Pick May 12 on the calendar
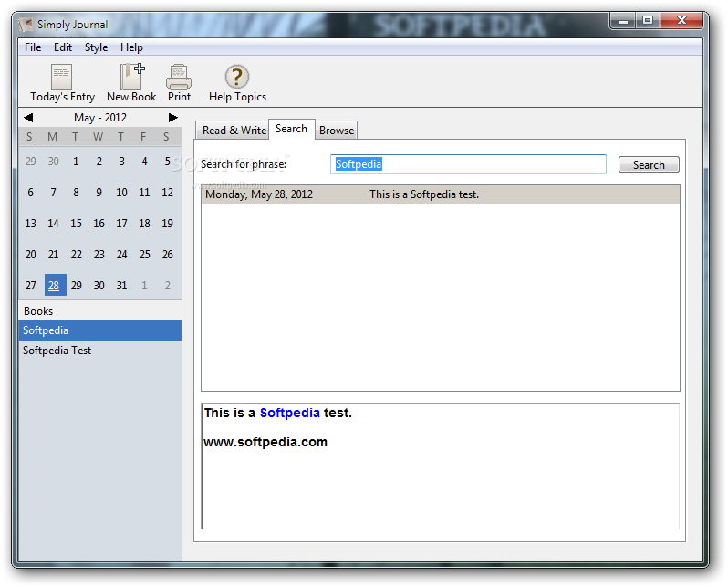Image resolution: width=728 pixels, height=587 pixels. point(167,193)
